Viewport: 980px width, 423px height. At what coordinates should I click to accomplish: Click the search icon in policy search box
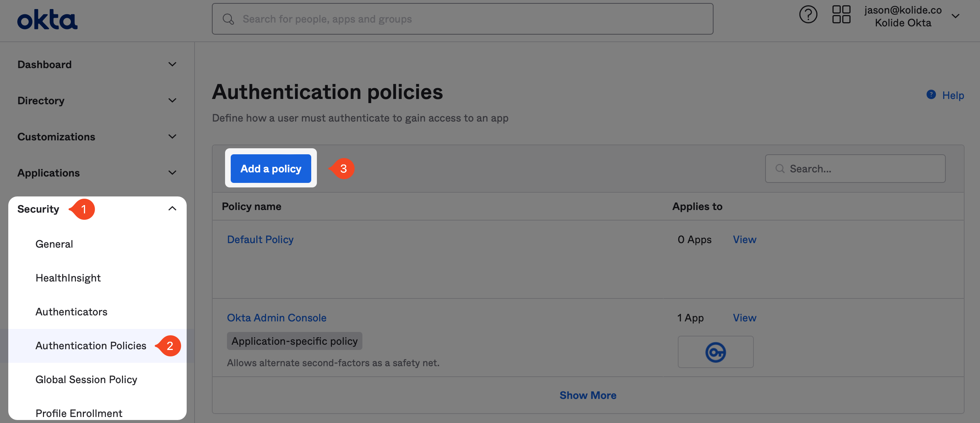tap(780, 169)
